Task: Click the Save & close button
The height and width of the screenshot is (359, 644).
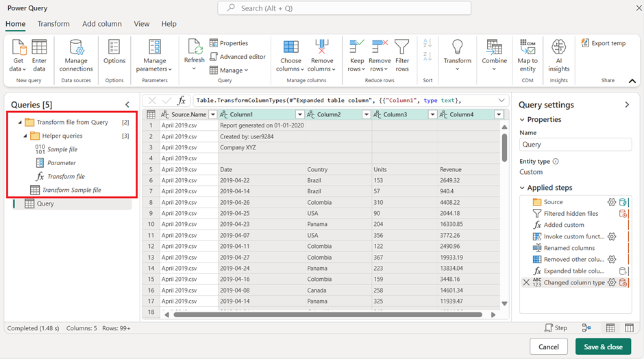Action: [x=603, y=347]
